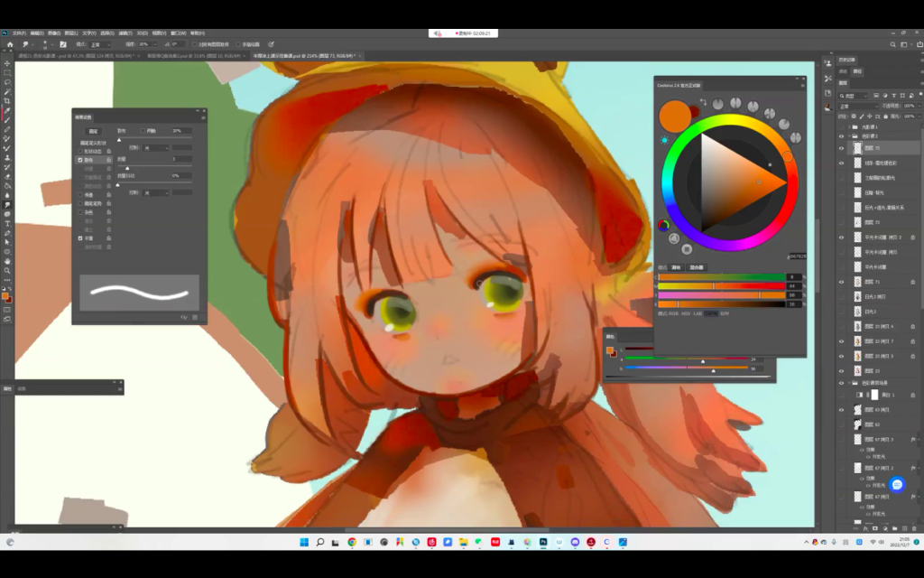The height and width of the screenshot is (578, 924).
Task: Click the Windows Start button on taskbar
Action: click(x=304, y=542)
